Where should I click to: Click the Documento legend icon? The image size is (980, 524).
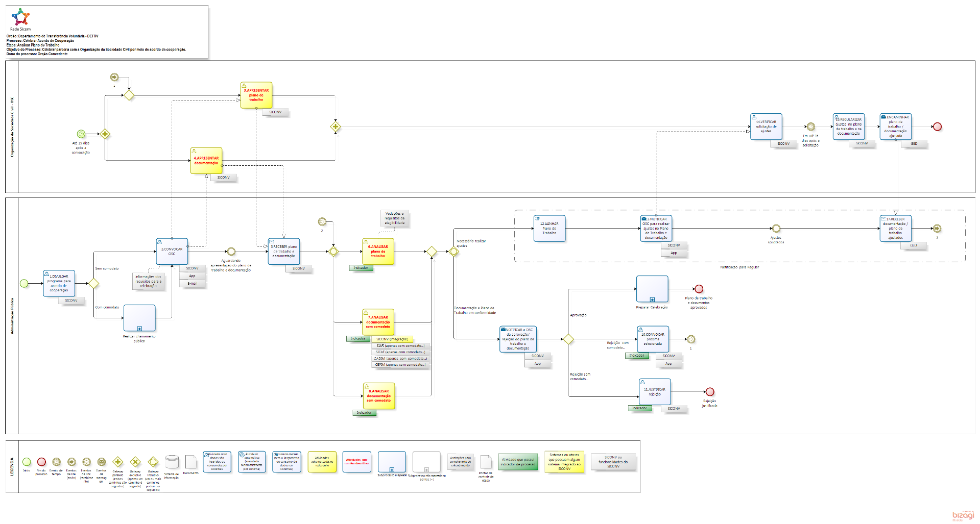click(191, 462)
